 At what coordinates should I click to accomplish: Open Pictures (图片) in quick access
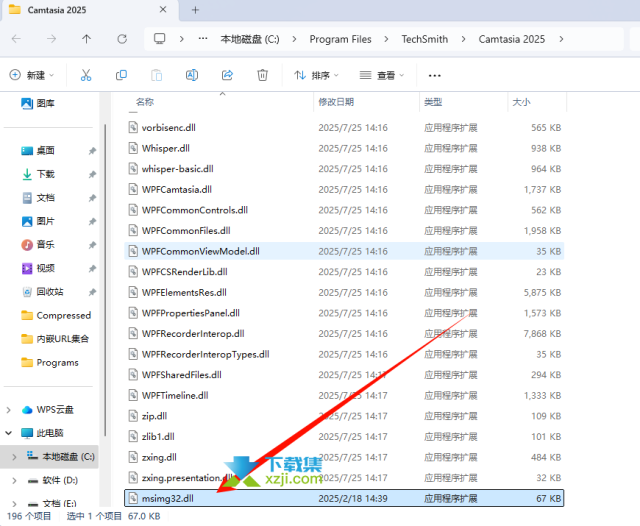pos(38,221)
